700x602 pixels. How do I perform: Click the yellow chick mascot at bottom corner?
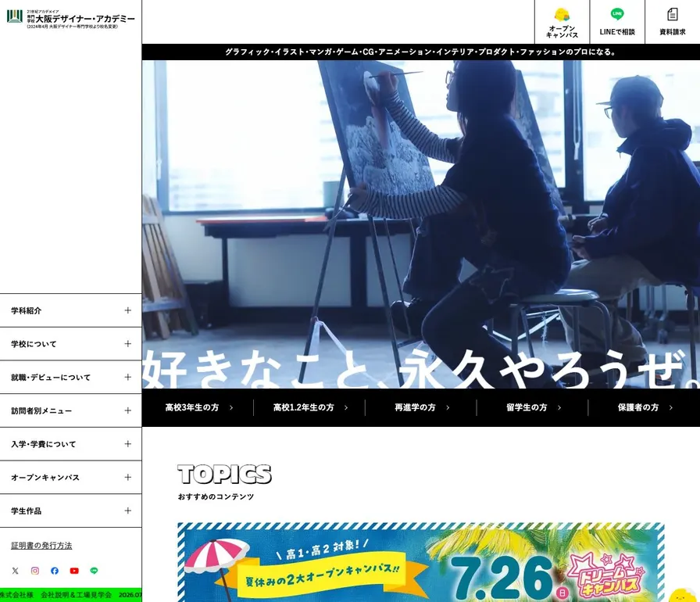[683, 595]
